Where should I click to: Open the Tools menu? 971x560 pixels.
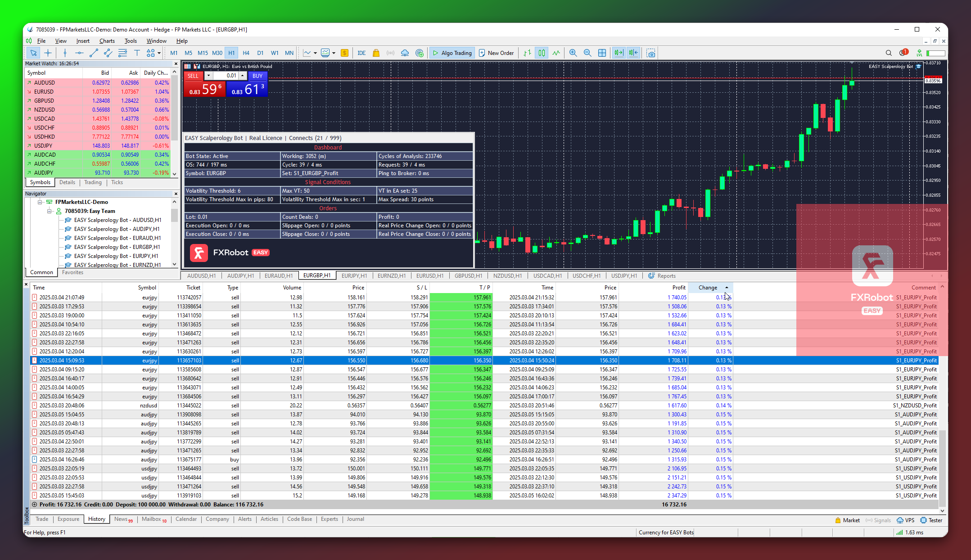pos(131,41)
